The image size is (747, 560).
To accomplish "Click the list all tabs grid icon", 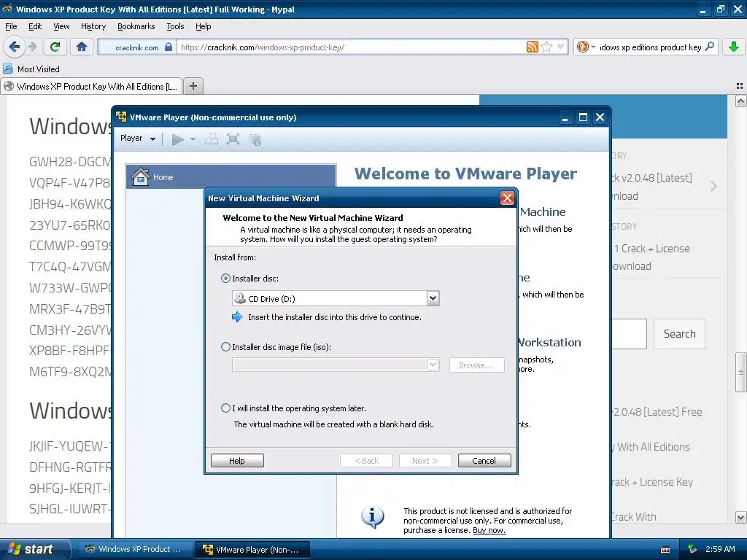I will click(x=740, y=86).
